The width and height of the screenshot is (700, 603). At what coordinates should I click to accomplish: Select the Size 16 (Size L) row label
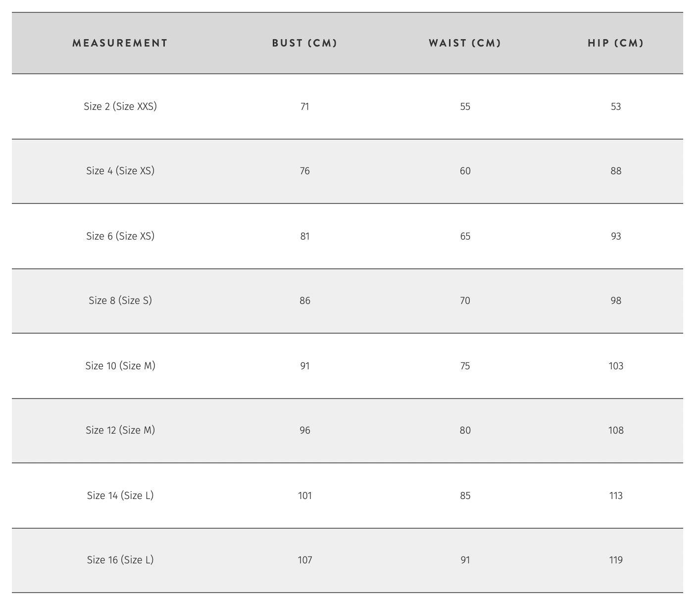coord(120,560)
